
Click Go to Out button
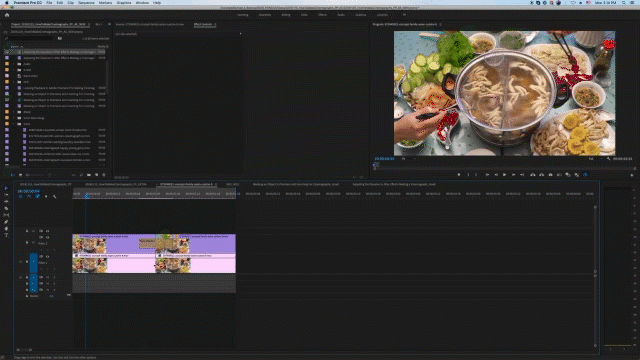[x=522, y=175]
